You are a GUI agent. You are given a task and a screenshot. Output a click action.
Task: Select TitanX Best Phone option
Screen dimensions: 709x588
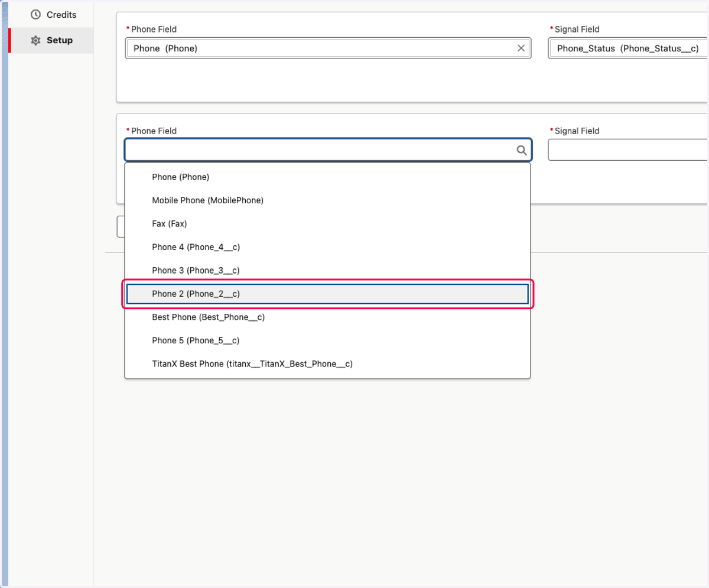[327, 364]
